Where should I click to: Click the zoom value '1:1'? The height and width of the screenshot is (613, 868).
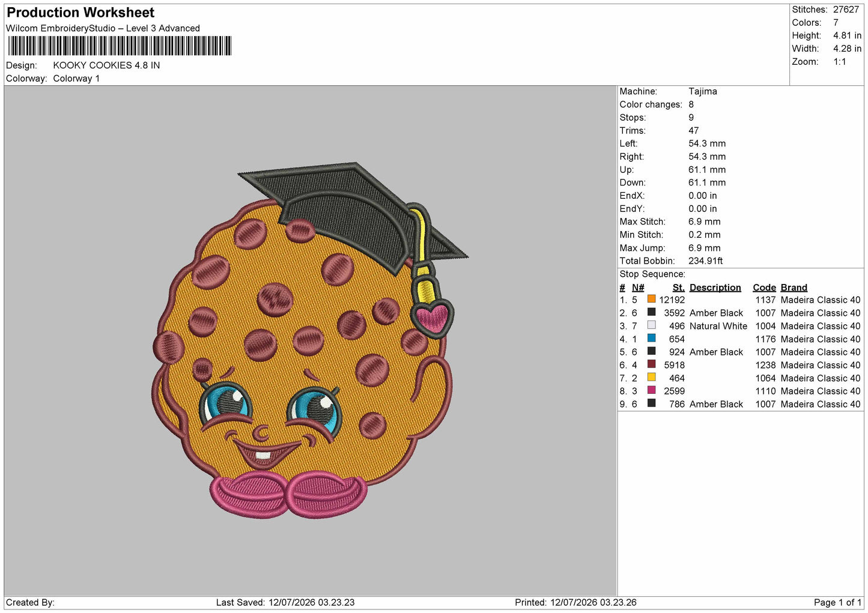[x=839, y=62]
